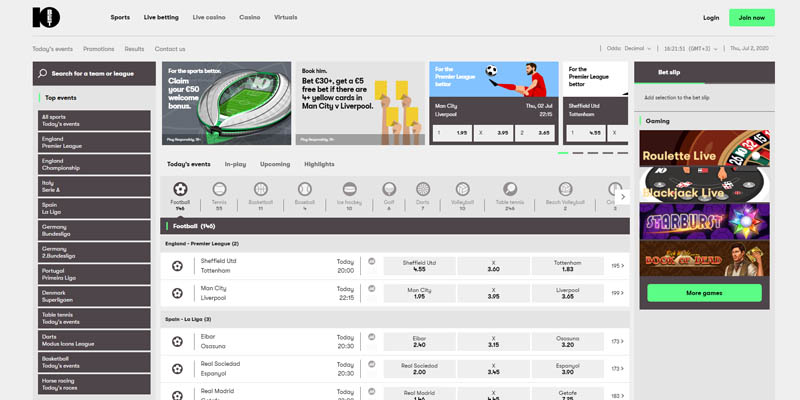Image resolution: width=800 pixels, height=400 pixels.
Task: Pick Sheffield Utd odds 4.55 in match list
Action: coord(420,266)
